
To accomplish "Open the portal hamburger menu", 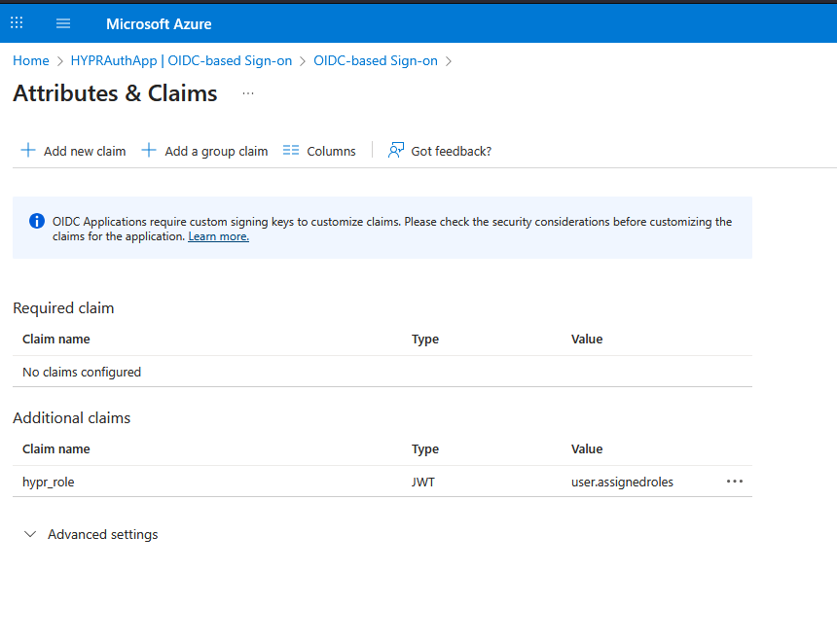I will pyautogui.click(x=63, y=23).
